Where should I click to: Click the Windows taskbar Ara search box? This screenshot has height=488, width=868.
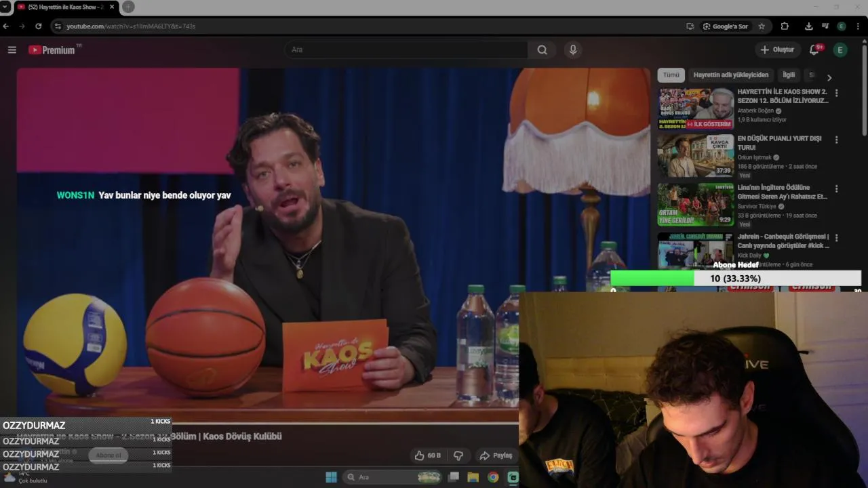[x=393, y=477]
